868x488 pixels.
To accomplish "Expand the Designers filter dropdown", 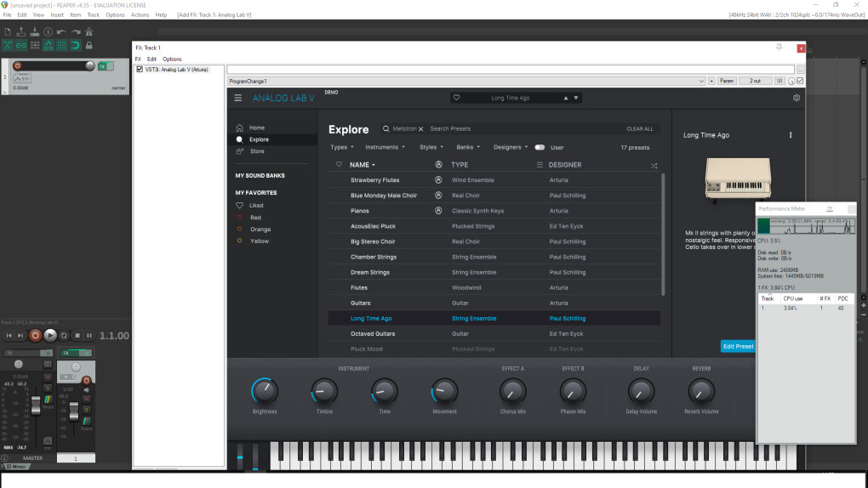I will point(511,148).
